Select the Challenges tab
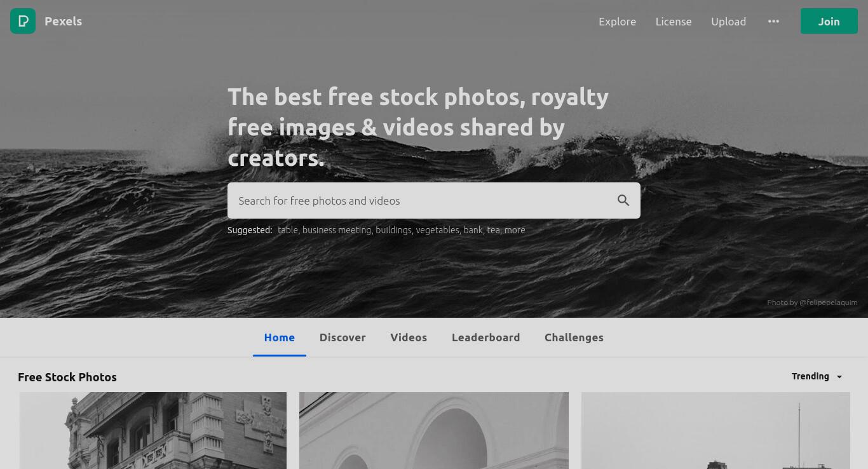This screenshot has height=469, width=868. click(574, 337)
